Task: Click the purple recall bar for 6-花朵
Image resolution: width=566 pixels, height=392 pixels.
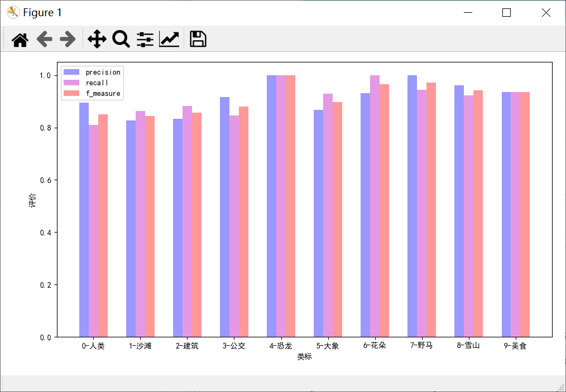Action: [x=375, y=206]
